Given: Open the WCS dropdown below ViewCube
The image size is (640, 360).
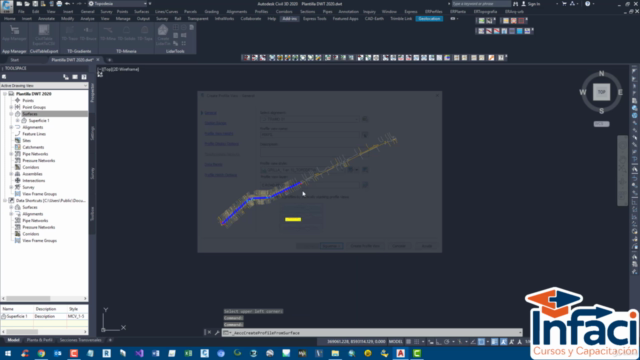Looking at the screenshot, I should (x=601, y=124).
